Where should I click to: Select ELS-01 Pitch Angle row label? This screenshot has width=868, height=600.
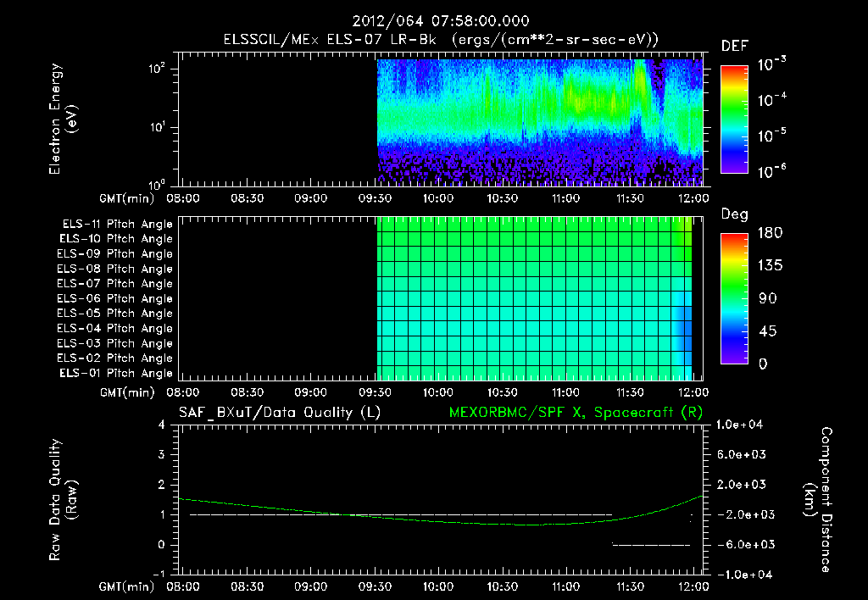(115, 374)
